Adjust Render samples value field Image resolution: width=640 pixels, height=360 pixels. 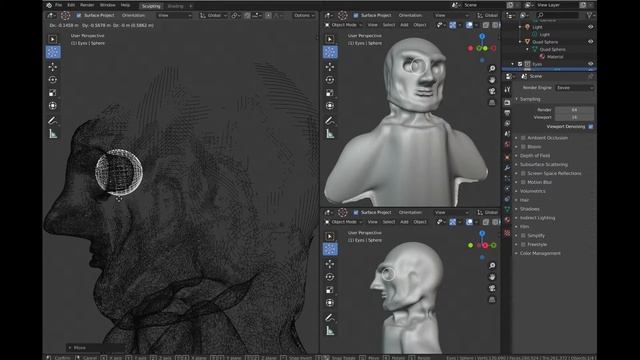click(x=574, y=110)
